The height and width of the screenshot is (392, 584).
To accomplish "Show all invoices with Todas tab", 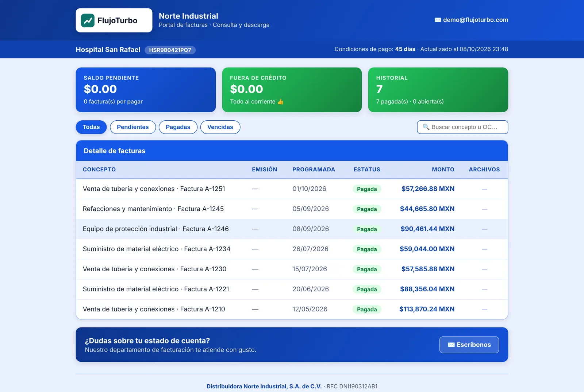I will click(91, 127).
